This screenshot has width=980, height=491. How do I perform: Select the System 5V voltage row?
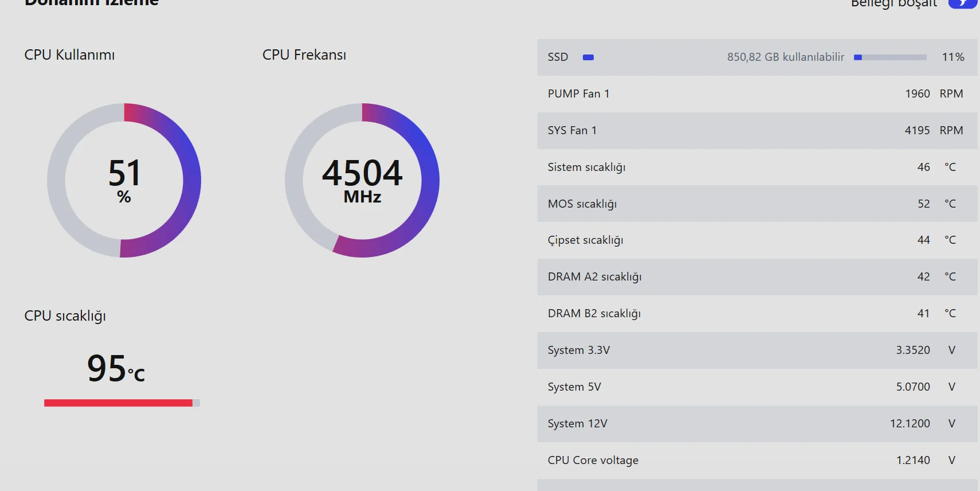756,387
